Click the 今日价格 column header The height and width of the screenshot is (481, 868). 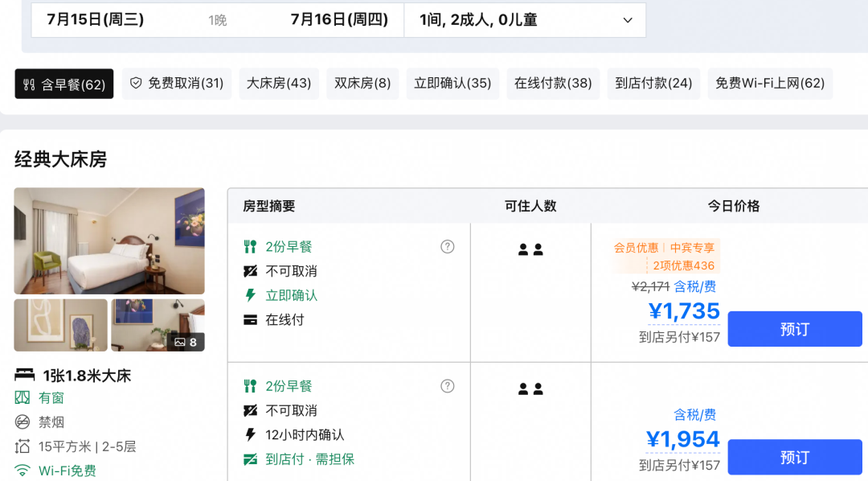734,206
